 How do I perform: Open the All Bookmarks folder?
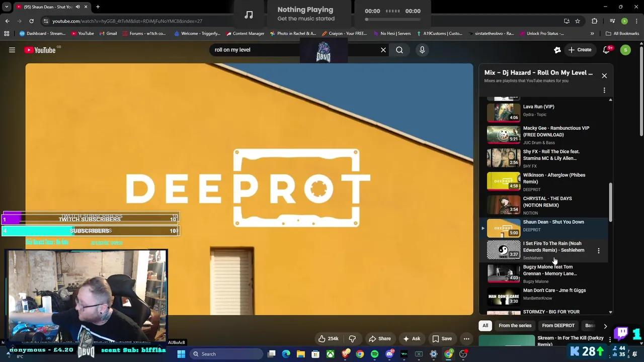pos(622,34)
